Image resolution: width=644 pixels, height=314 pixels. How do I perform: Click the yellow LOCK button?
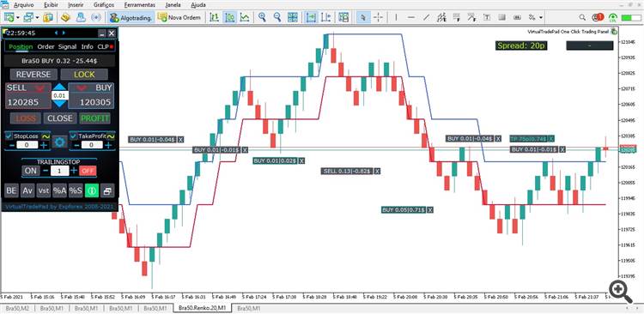click(84, 75)
